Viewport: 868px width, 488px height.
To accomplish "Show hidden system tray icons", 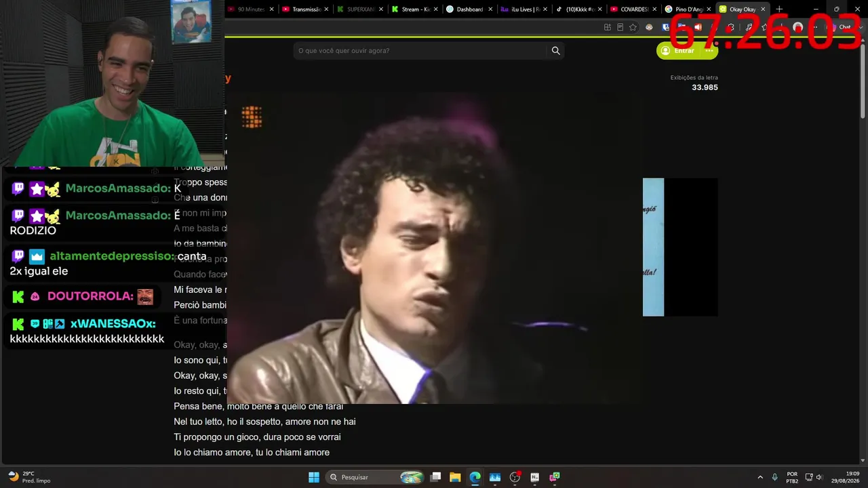I will click(x=760, y=477).
